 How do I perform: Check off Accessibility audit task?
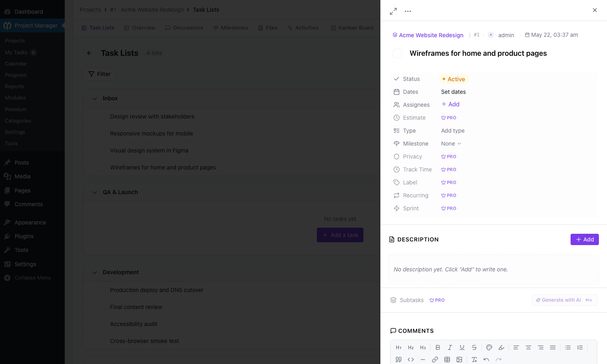(103, 324)
